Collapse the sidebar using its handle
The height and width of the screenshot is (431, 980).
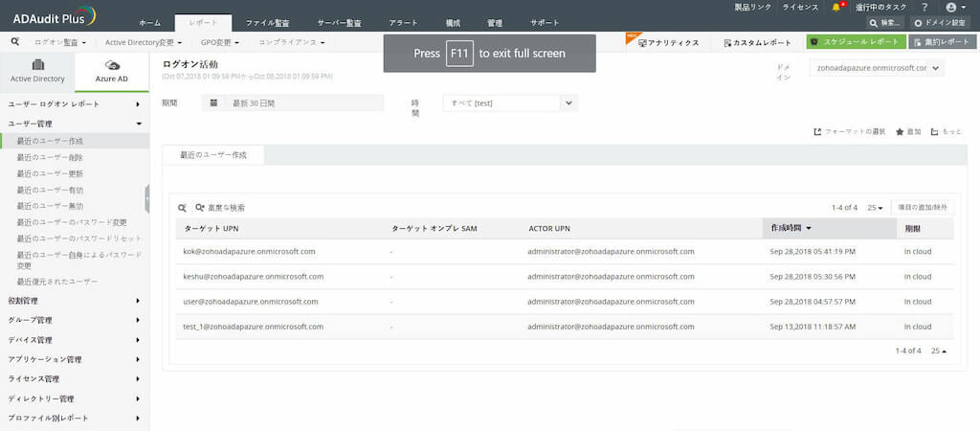coord(146,199)
